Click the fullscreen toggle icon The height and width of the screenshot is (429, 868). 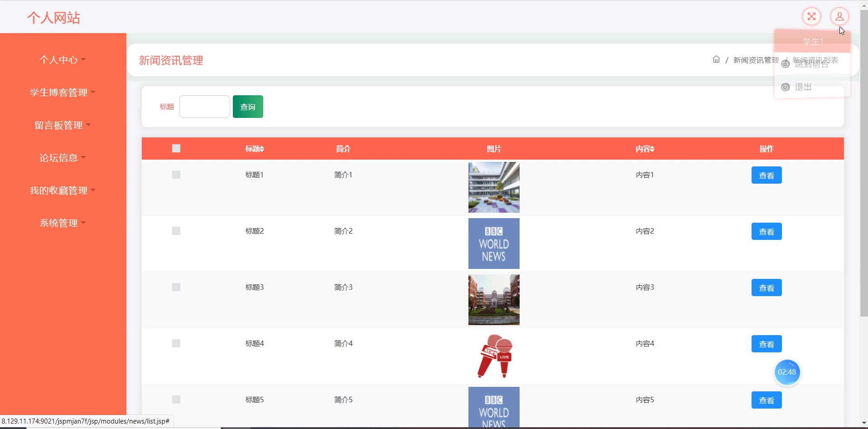[x=811, y=17]
